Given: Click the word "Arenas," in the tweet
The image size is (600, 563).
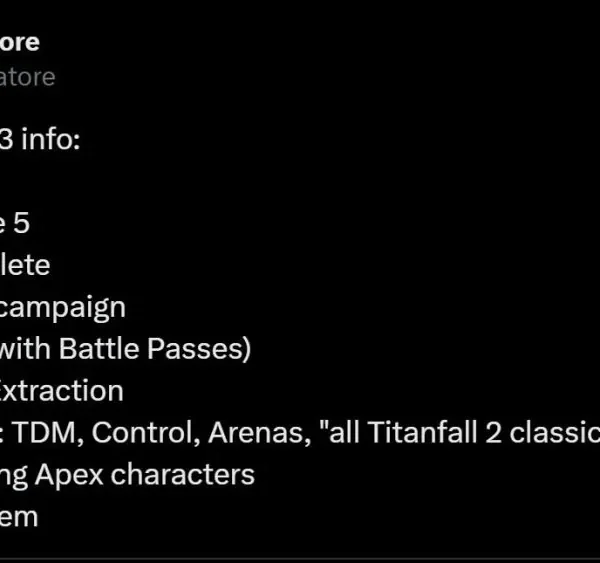Looking at the screenshot, I should pyautogui.click(x=260, y=433).
